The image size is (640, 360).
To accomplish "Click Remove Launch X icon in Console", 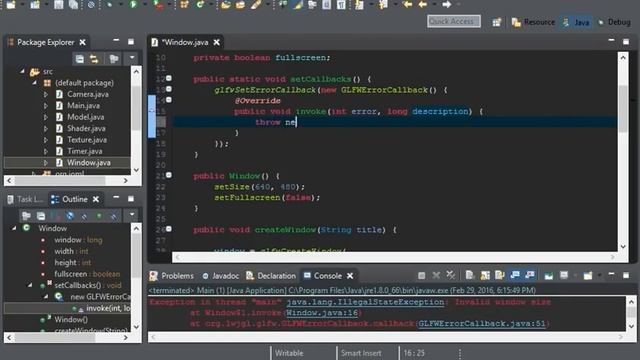I will coord(436,276).
